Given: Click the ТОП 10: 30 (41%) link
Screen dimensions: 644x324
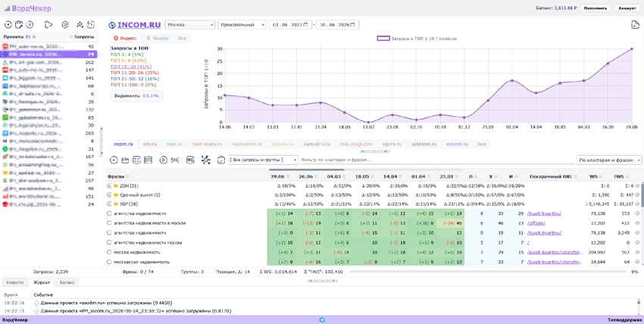Looking at the screenshot, I should 131,66.
